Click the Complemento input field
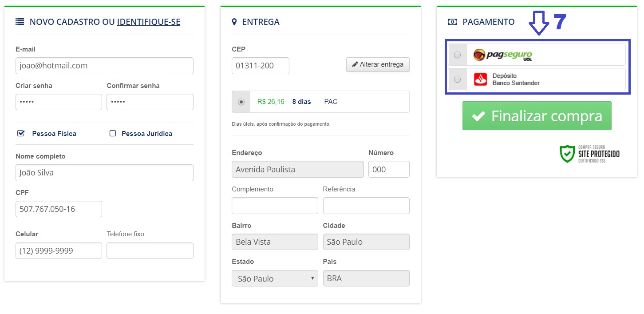Viewport: 644px width, 314px height. click(x=275, y=206)
